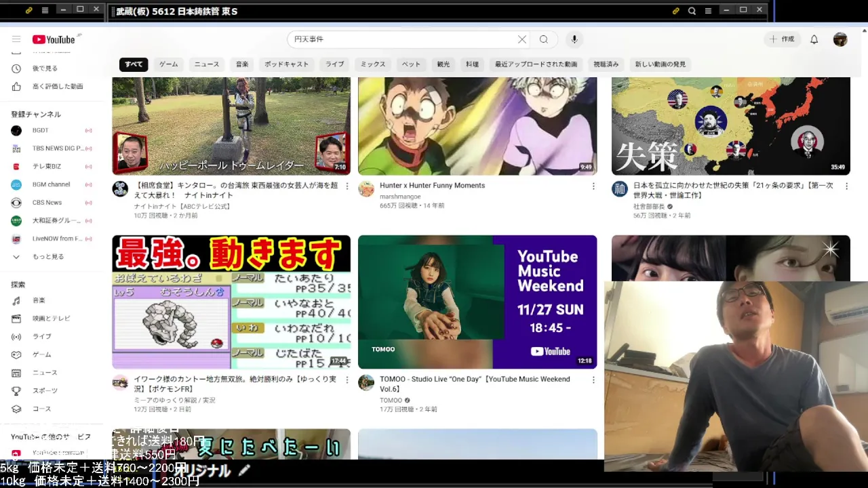Open ニュース in sidebar explore section
Viewport: 868px width, 488px height.
[x=46, y=373]
